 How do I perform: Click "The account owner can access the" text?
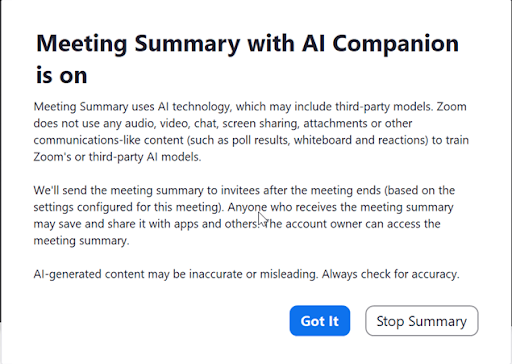click(353, 224)
